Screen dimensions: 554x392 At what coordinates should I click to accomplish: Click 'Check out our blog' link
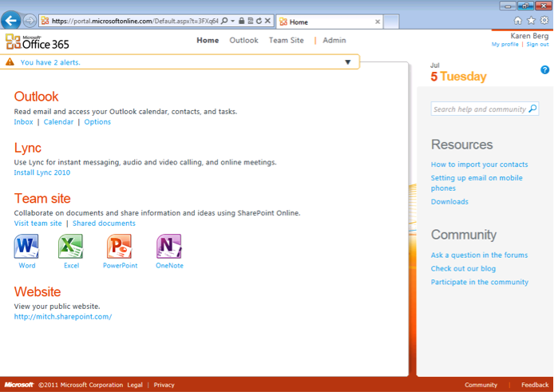(463, 268)
